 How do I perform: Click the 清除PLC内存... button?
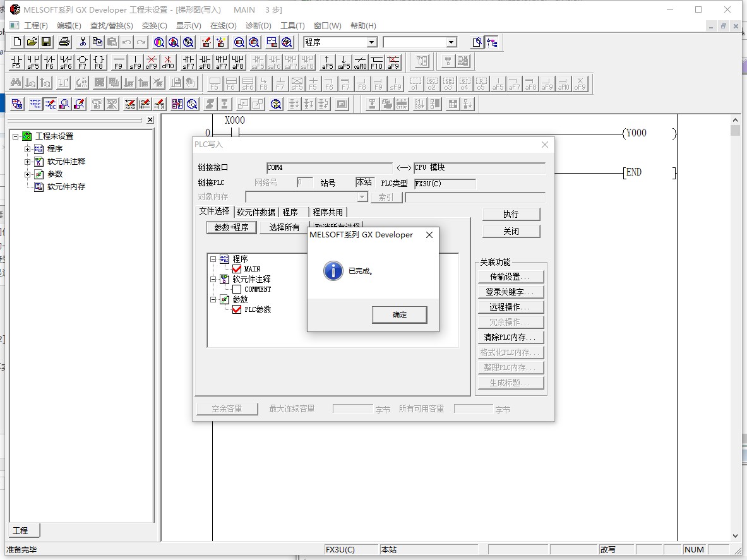pos(511,337)
